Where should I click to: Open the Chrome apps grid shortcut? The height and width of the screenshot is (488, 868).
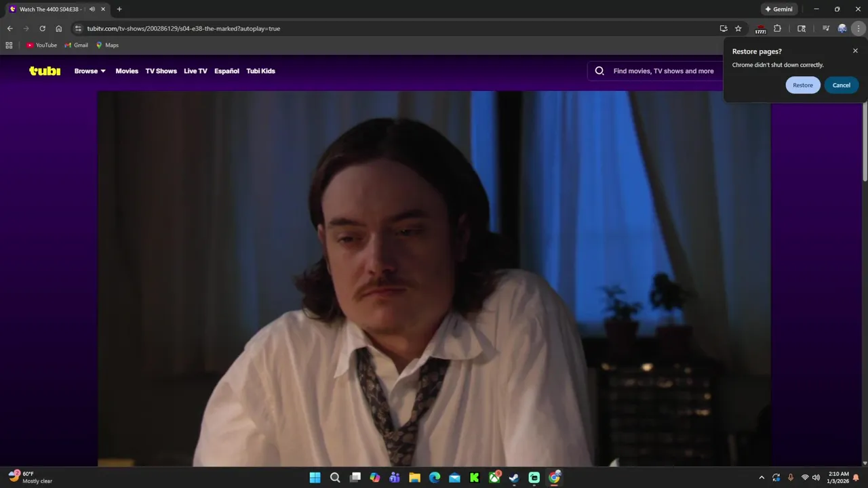click(x=9, y=45)
